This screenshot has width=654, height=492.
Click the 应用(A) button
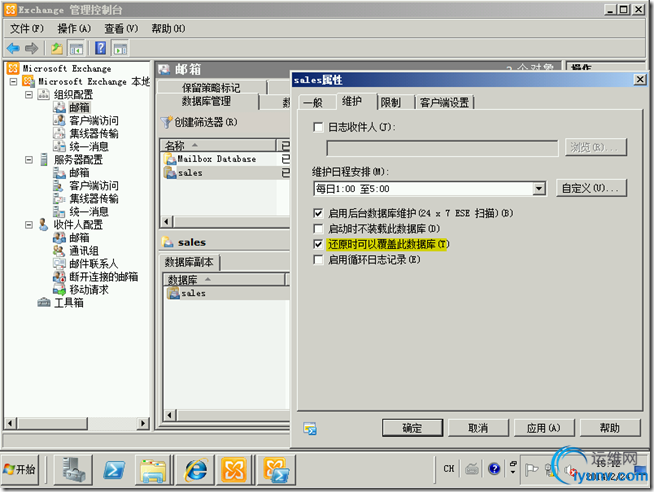544,428
